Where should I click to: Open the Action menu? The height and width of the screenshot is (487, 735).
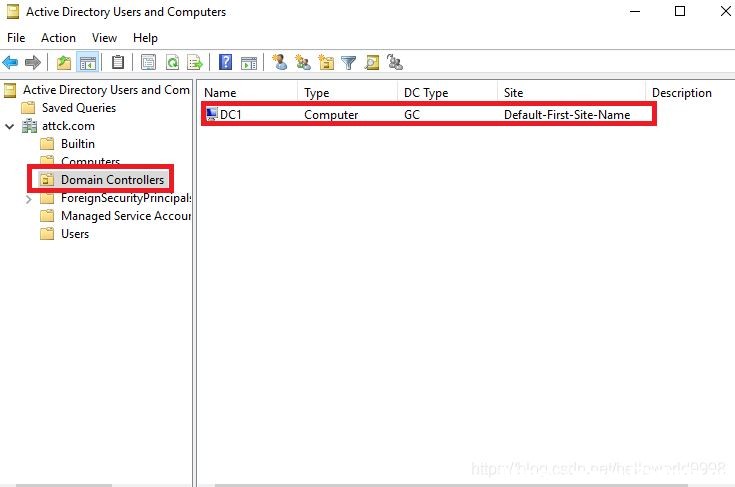(58, 37)
